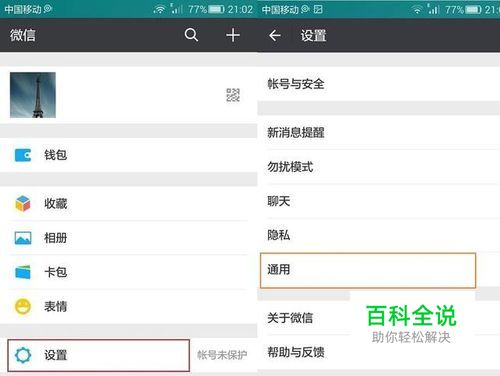
Task: Tap the colorful cube 收藏 icon
Action: pos(23,203)
